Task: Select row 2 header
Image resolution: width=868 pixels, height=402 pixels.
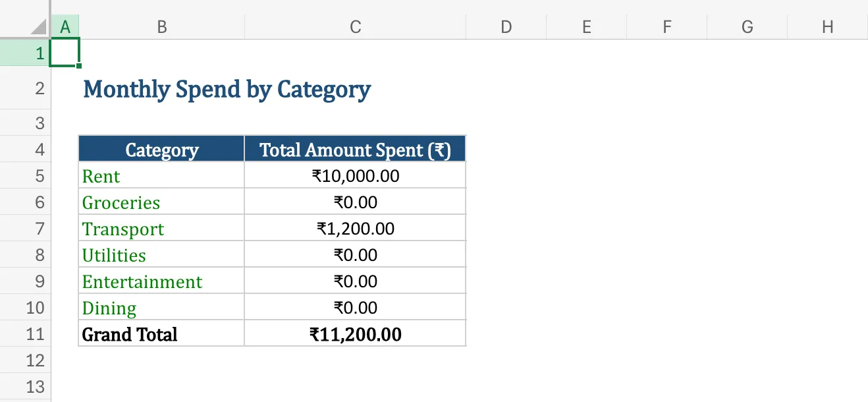Action: (40, 87)
